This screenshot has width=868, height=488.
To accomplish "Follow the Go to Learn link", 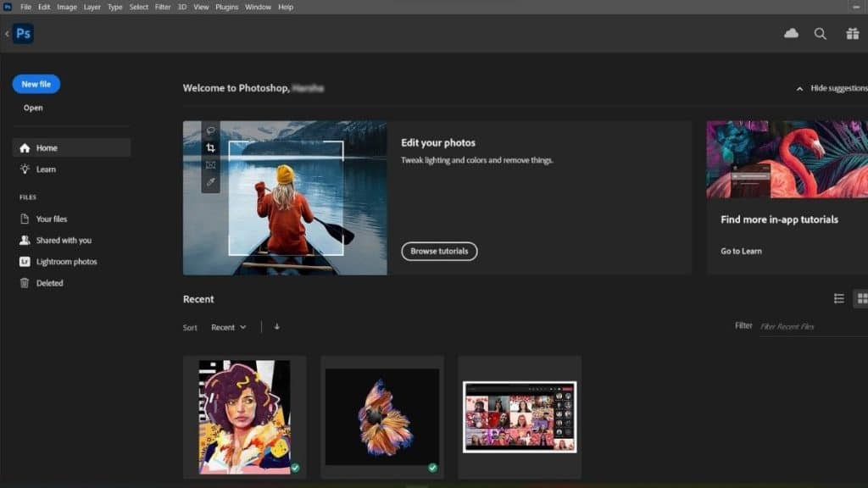I will [x=741, y=251].
